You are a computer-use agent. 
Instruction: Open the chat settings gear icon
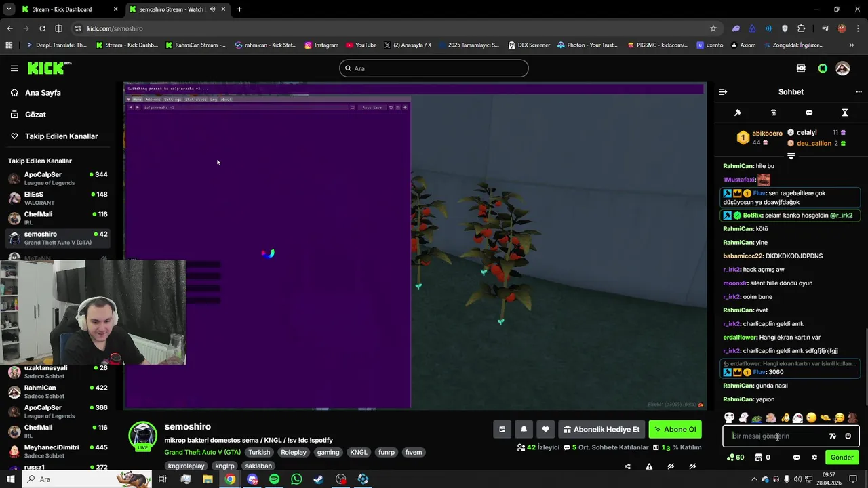tap(814, 457)
